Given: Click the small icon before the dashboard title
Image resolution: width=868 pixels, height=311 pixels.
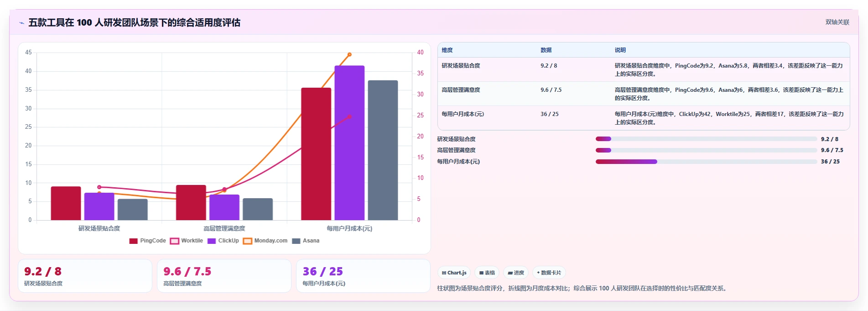Looking at the screenshot, I should (x=21, y=23).
